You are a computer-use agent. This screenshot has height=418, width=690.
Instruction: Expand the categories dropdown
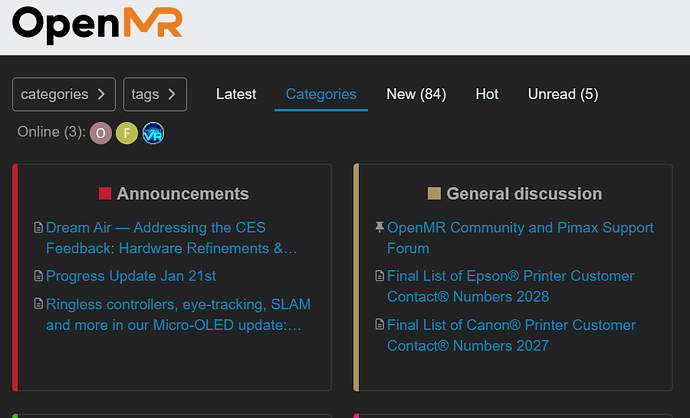point(64,94)
